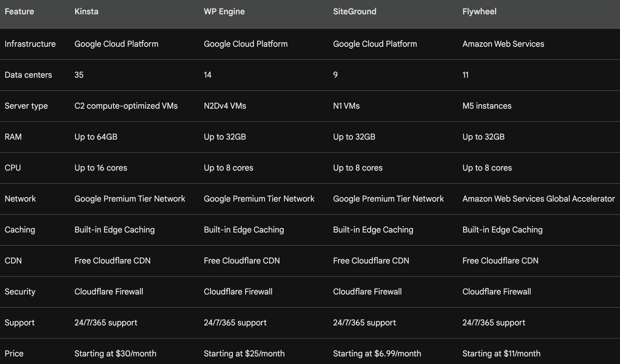Click the Starting at $25/month price

244,354
